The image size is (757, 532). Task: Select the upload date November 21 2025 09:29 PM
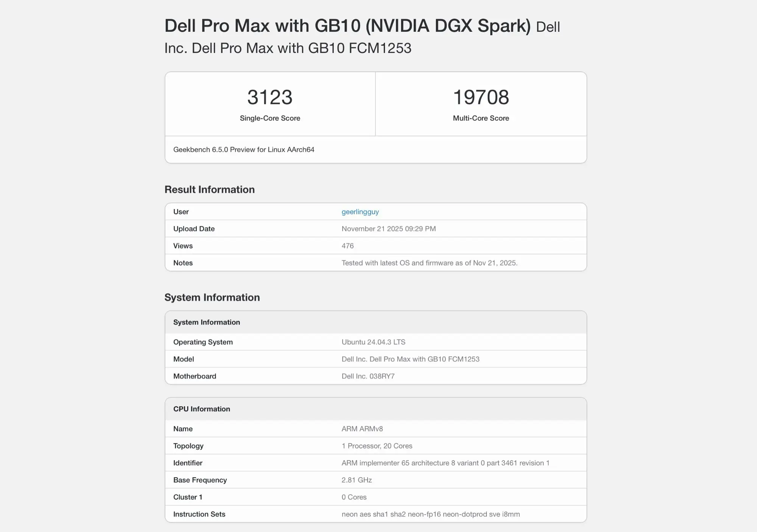(389, 229)
